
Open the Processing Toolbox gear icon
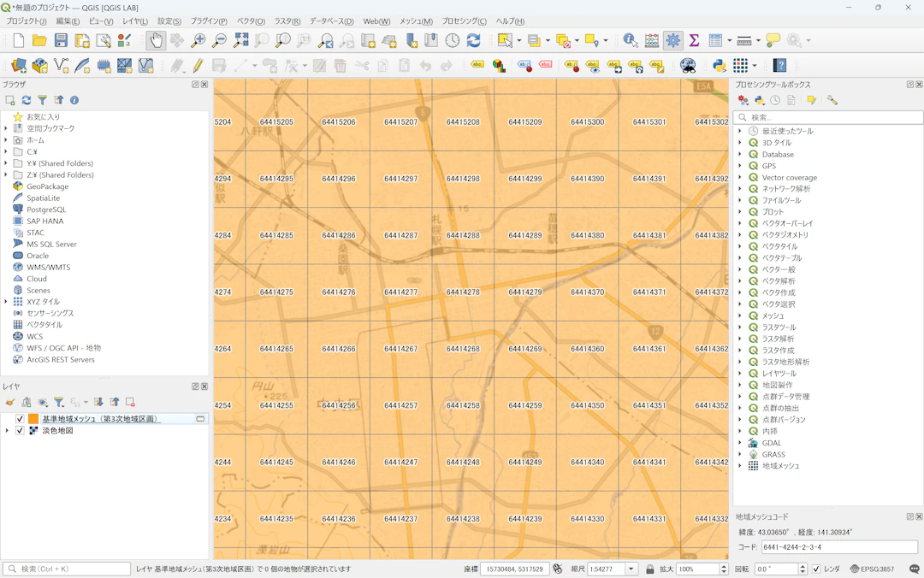point(673,41)
